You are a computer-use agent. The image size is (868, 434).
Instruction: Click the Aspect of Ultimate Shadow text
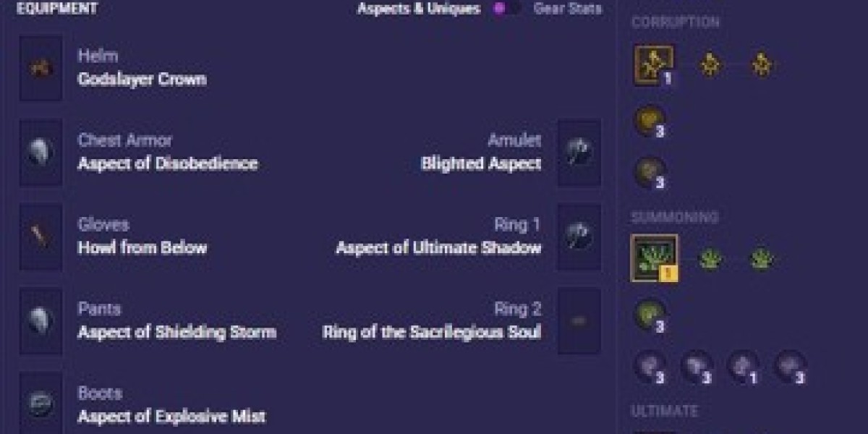438,248
